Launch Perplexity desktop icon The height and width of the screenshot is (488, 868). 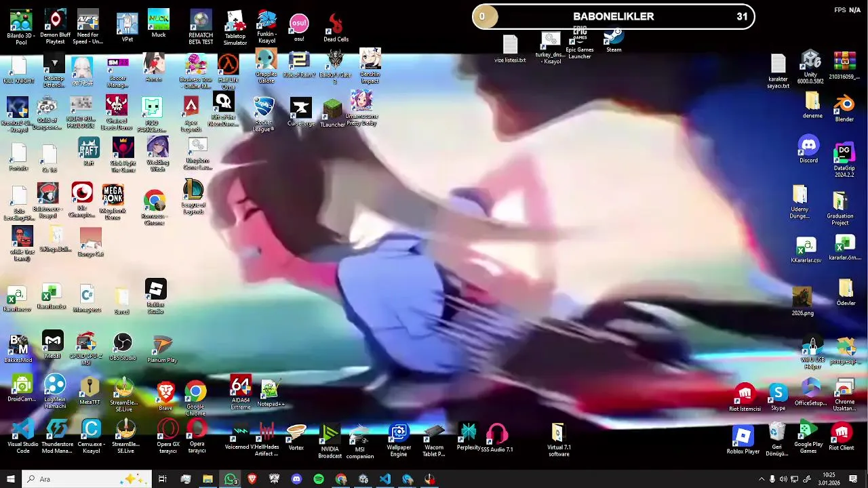pos(469,436)
